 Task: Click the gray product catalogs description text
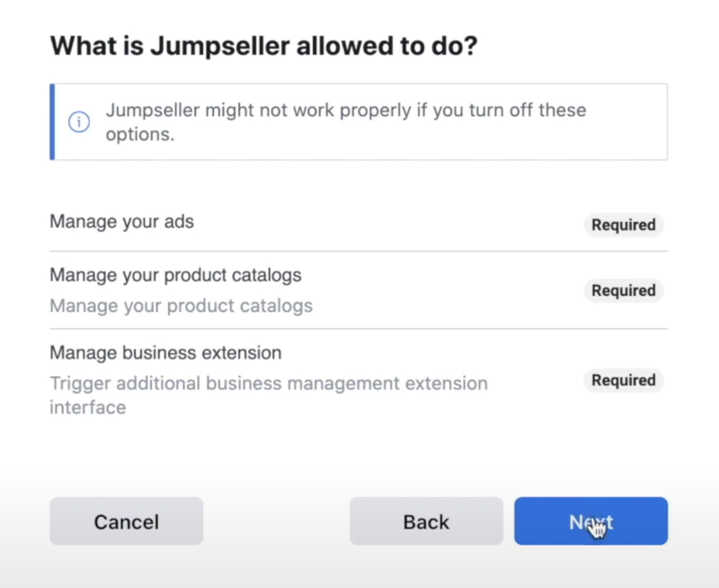181,306
